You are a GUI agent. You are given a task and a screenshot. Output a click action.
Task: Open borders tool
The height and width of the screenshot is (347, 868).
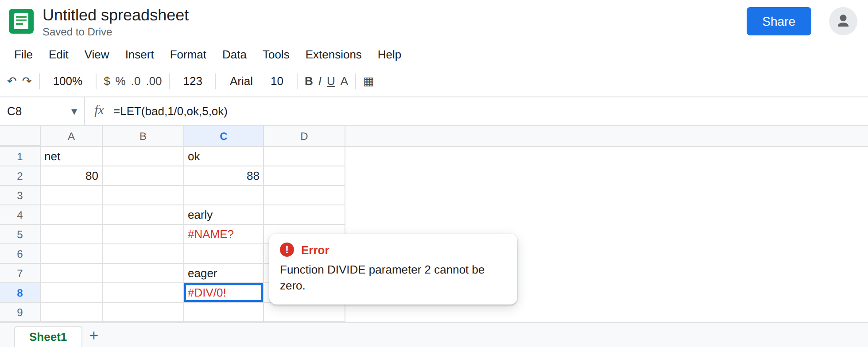point(368,81)
